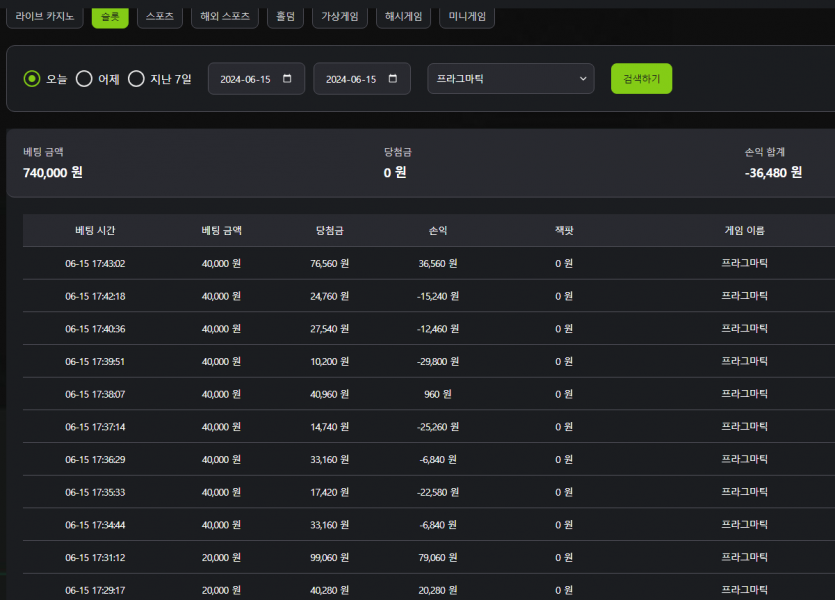This screenshot has width=835, height=600.
Task: Click the 베팅 시간 column header
Action: pos(95,231)
